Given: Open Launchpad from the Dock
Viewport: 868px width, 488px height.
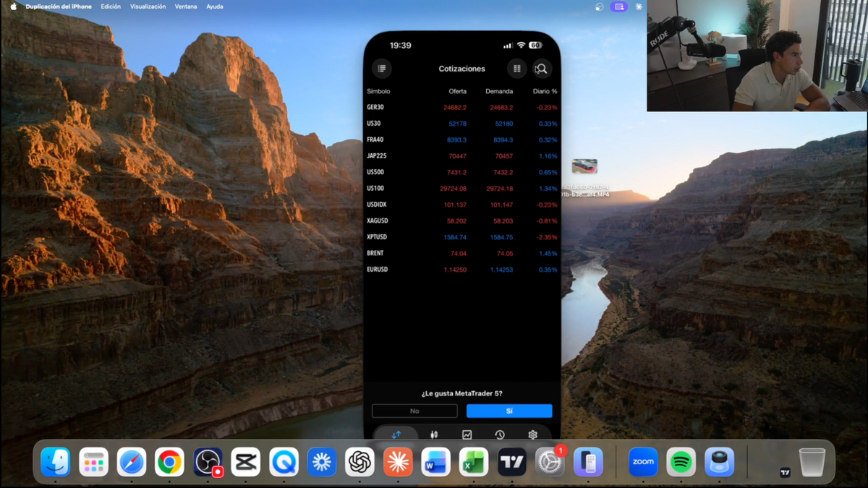Looking at the screenshot, I should tap(94, 462).
